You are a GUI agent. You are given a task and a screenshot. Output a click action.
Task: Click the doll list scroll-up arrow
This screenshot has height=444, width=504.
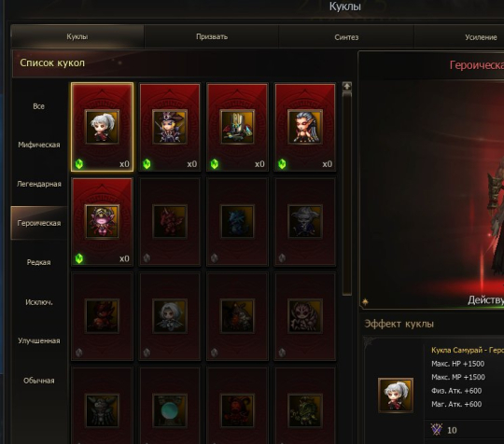pos(347,86)
